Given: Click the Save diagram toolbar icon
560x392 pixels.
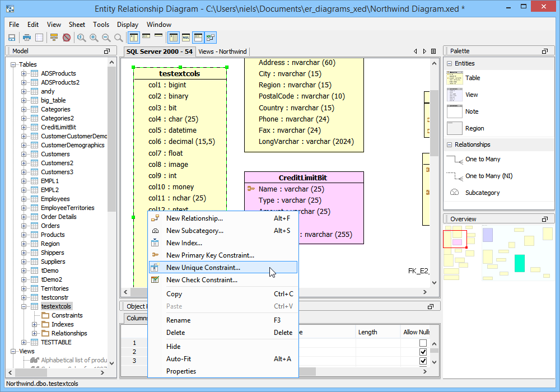Looking at the screenshot, I should coord(11,38).
